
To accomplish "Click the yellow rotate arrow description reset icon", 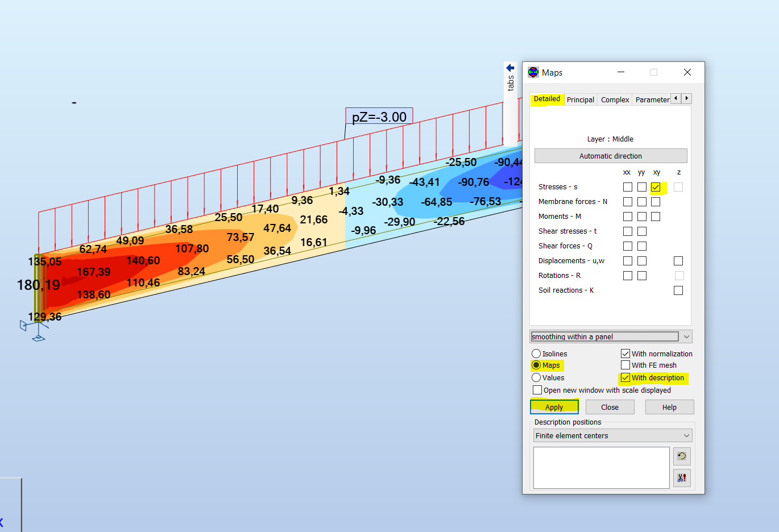I will coord(682,456).
